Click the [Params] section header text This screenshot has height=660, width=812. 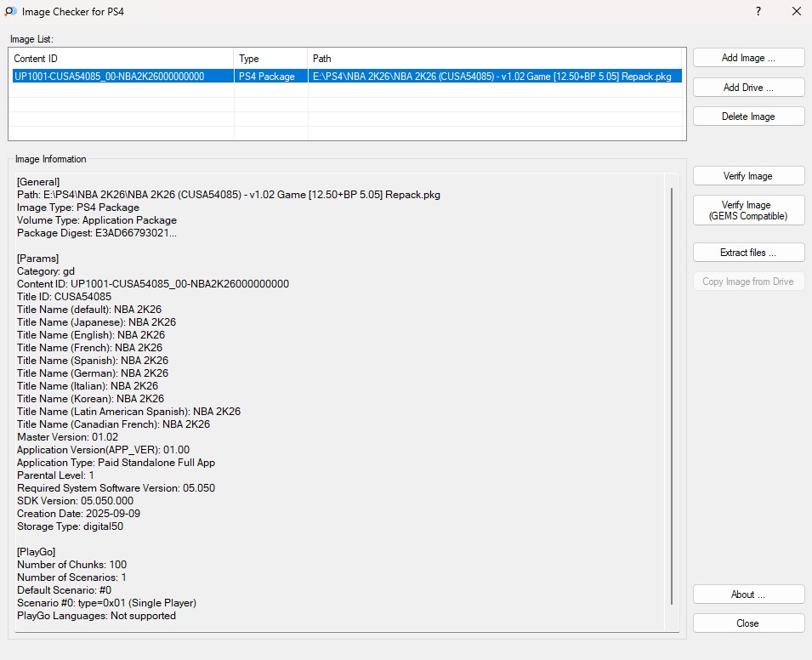coord(37,259)
